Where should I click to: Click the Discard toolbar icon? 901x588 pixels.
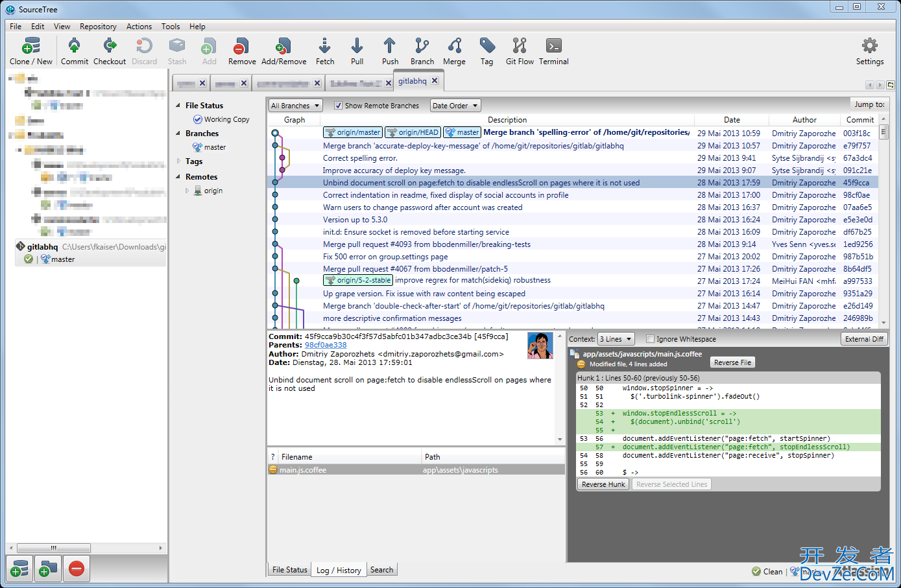pos(144,51)
